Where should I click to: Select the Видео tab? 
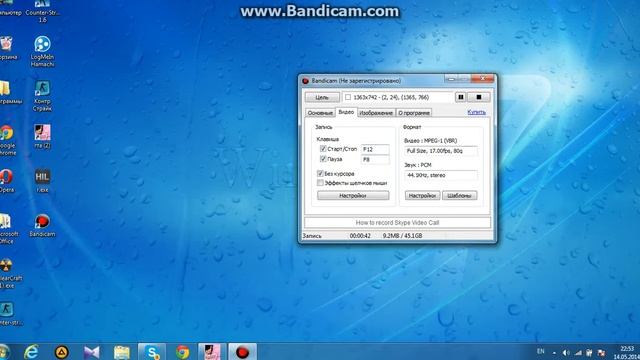346,112
